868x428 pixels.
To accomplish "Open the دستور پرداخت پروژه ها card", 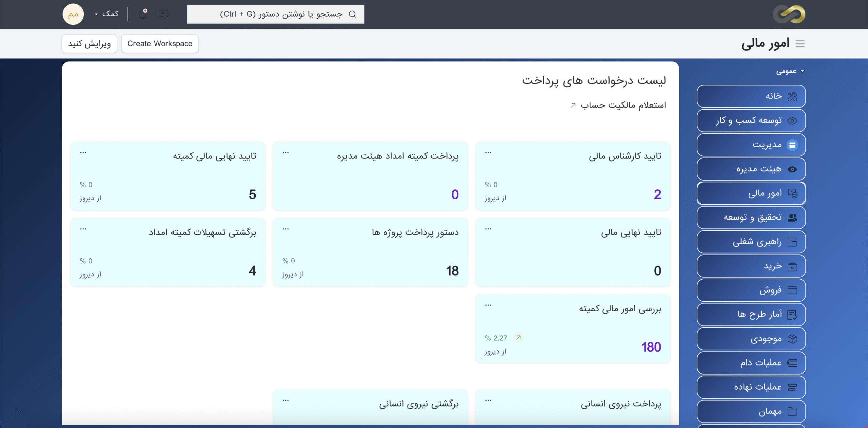I will [370, 253].
